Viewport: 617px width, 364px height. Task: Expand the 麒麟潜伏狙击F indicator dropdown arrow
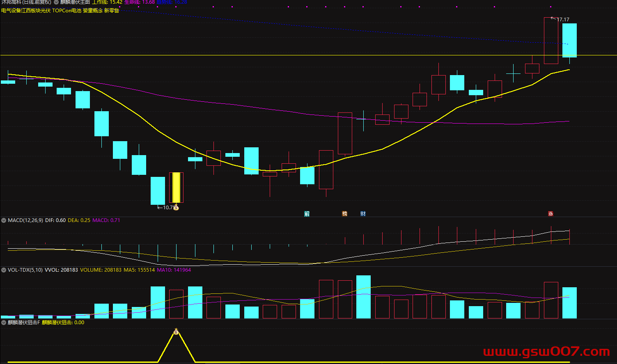[4, 323]
